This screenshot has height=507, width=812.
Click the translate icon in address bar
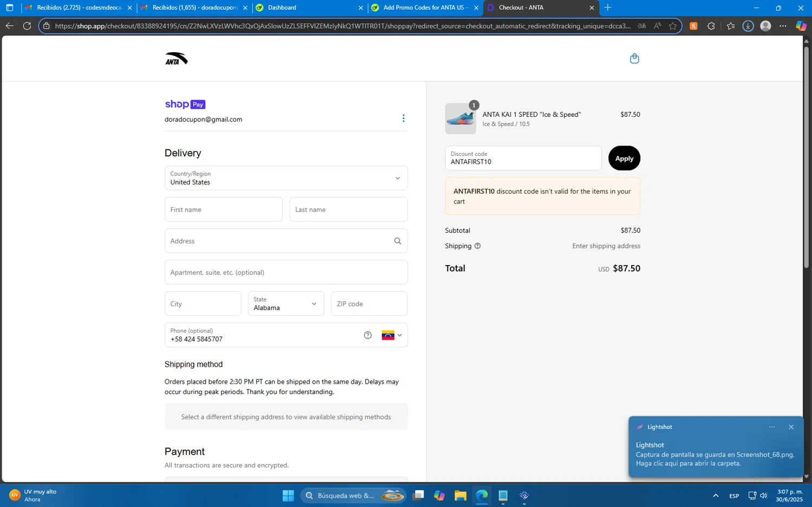pyautogui.click(x=642, y=26)
